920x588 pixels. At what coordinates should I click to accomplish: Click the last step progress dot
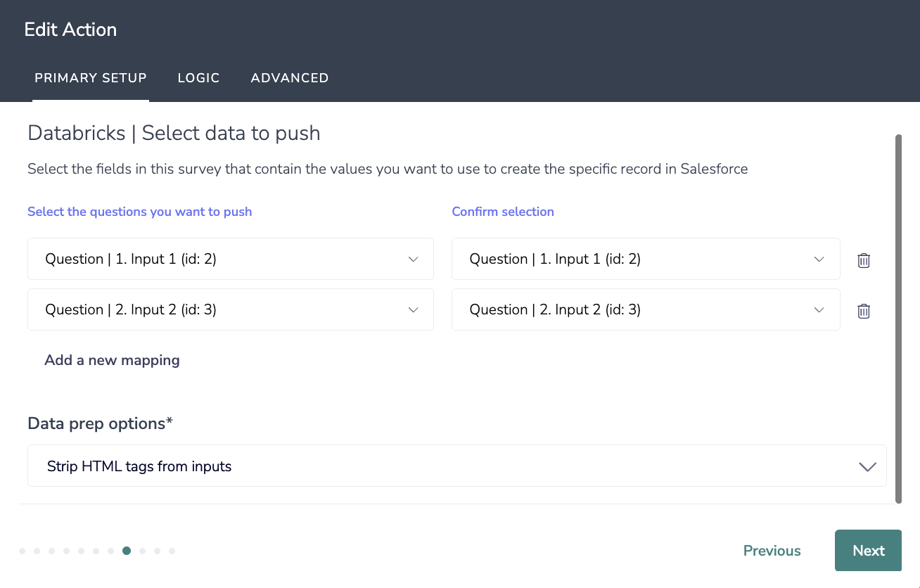[172, 551]
